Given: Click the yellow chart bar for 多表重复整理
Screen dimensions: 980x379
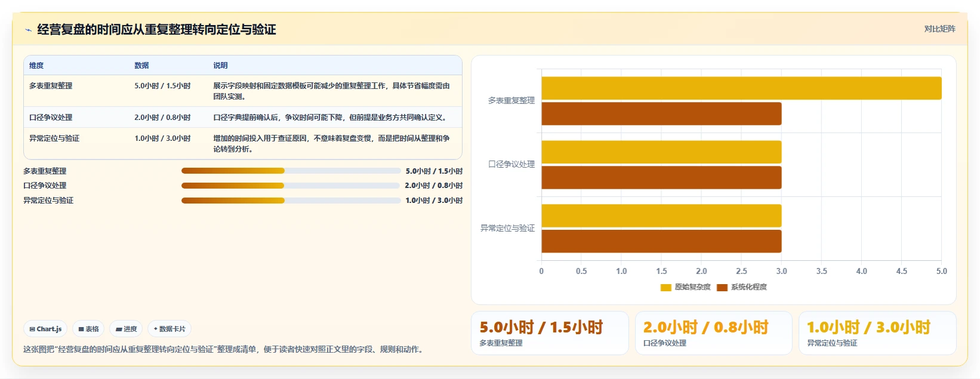Looking at the screenshot, I should click(741, 88).
